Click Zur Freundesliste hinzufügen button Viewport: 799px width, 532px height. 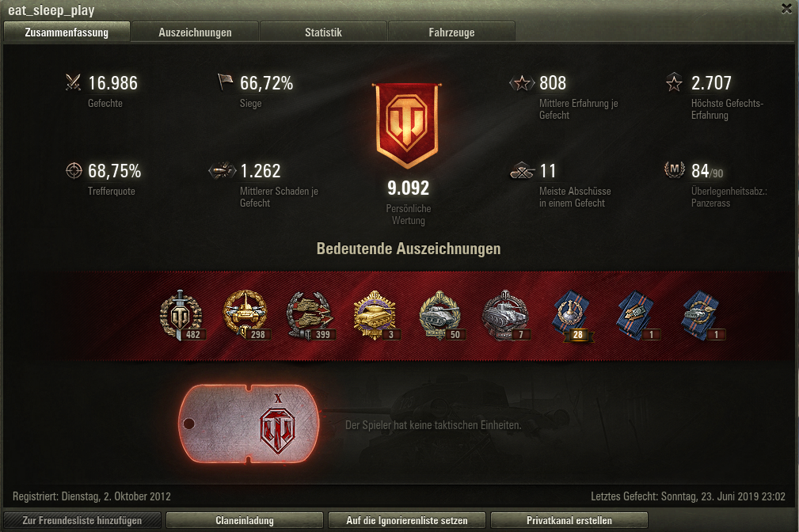click(82, 520)
